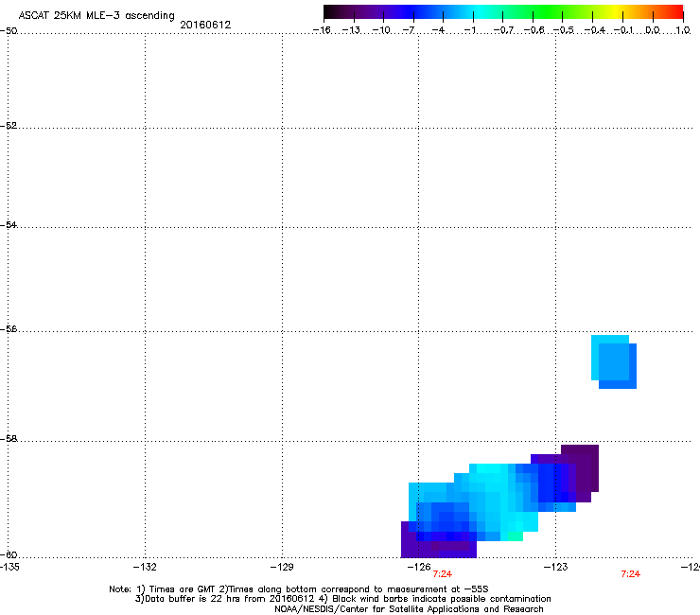Click the -0.4 value on the color scale
The image size is (700, 615).
pos(594,30)
